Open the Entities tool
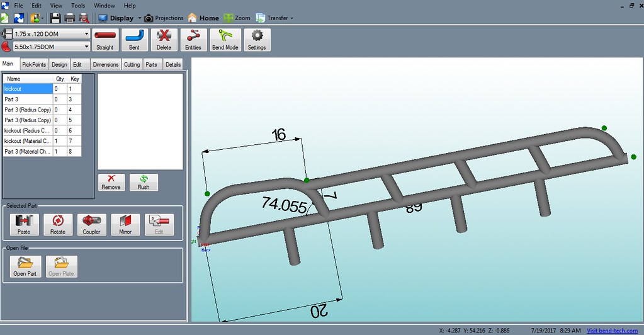The image size is (644, 335). (x=193, y=40)
